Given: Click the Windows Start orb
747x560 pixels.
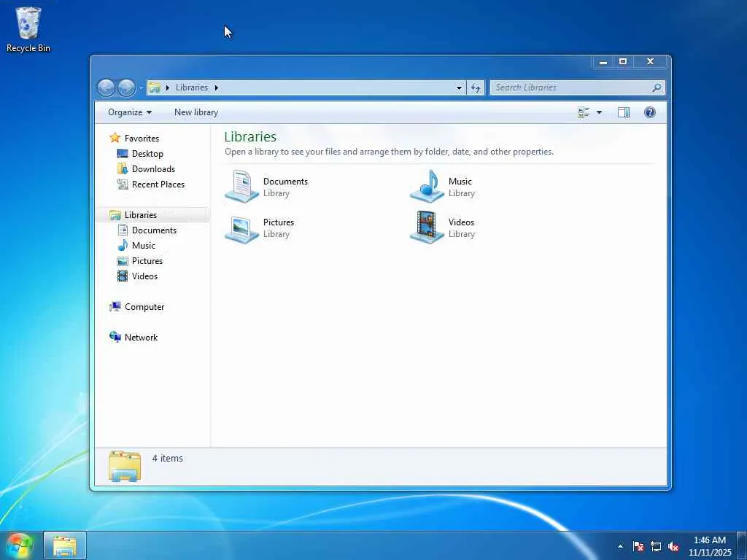Looking at the screenshot, I should pyautogui.click(x=20, y=546).
